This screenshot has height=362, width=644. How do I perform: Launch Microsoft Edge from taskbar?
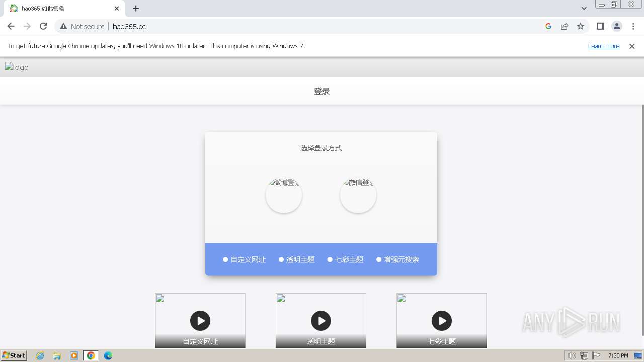click(108, 355)
